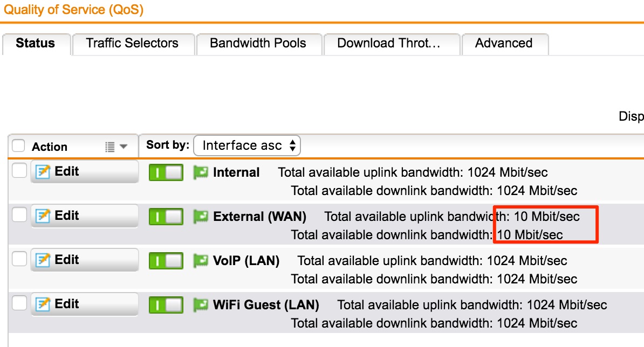Viewport: 644px width, 347px height.
Task: Click the pencil edit icon in VoIP (LAN) row
Action: click(x=43, y=260)
